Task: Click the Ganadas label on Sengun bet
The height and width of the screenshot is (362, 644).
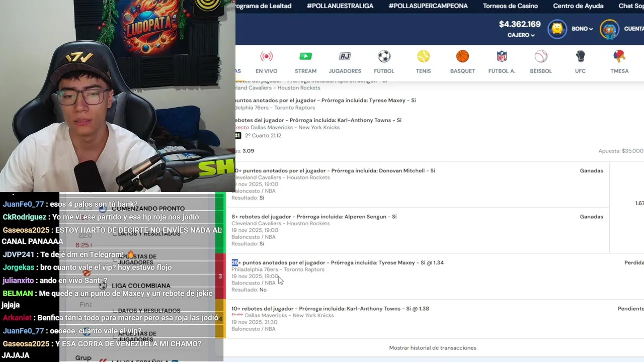Action: (x=591, y=217)
